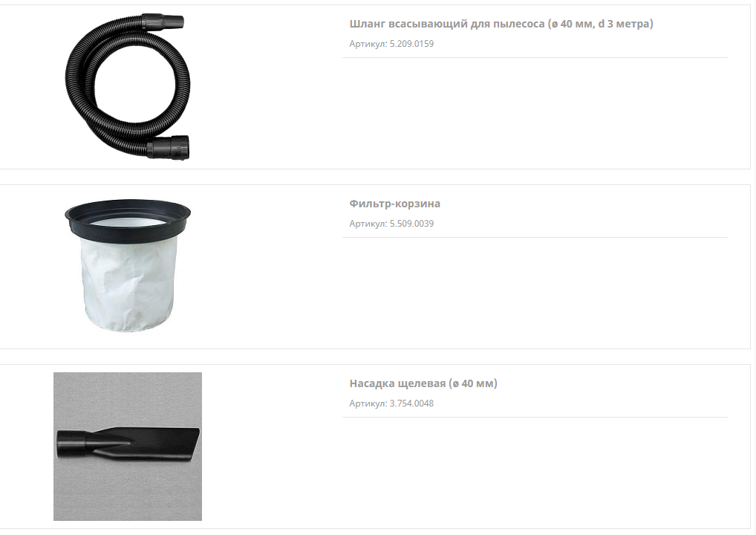This screenshot has height=535, width=756.
Task: Click the hose's upper end fitting in the image
Action: click(163, 22)
